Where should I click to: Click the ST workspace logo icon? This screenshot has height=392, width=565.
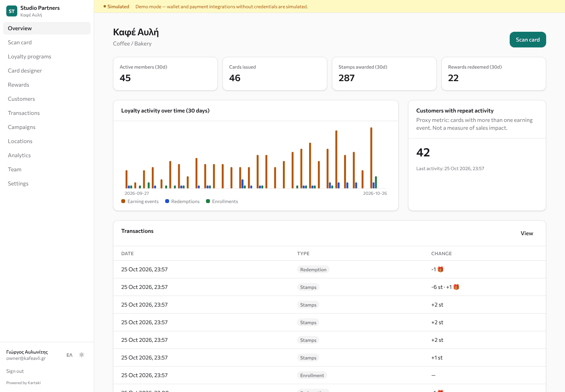click(12, 11)
